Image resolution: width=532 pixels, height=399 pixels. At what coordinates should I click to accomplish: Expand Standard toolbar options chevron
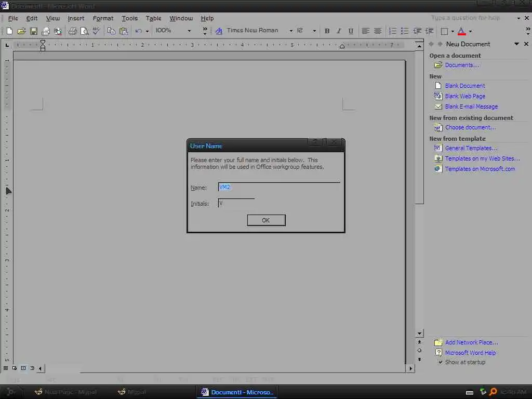(x=205, y=31)
